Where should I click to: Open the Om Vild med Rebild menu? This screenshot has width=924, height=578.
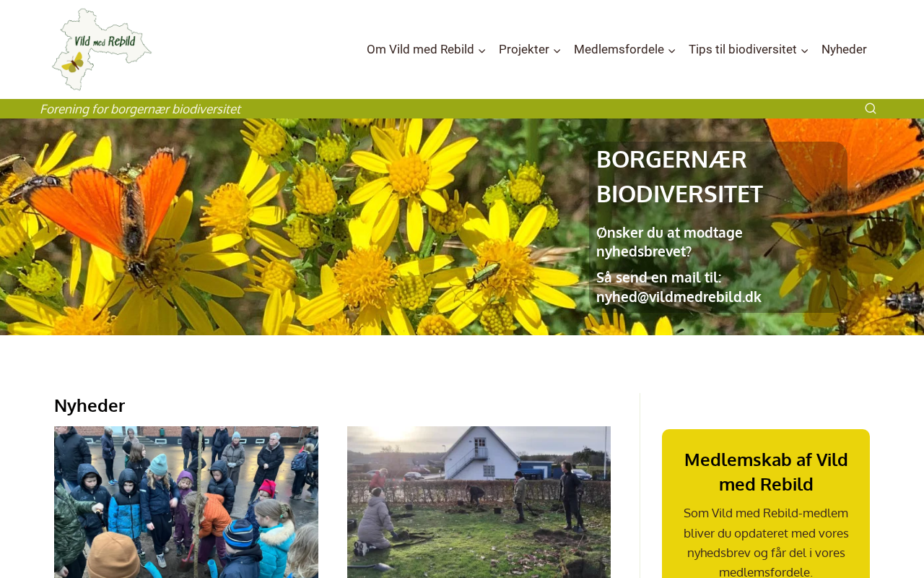tap(420, 49)
